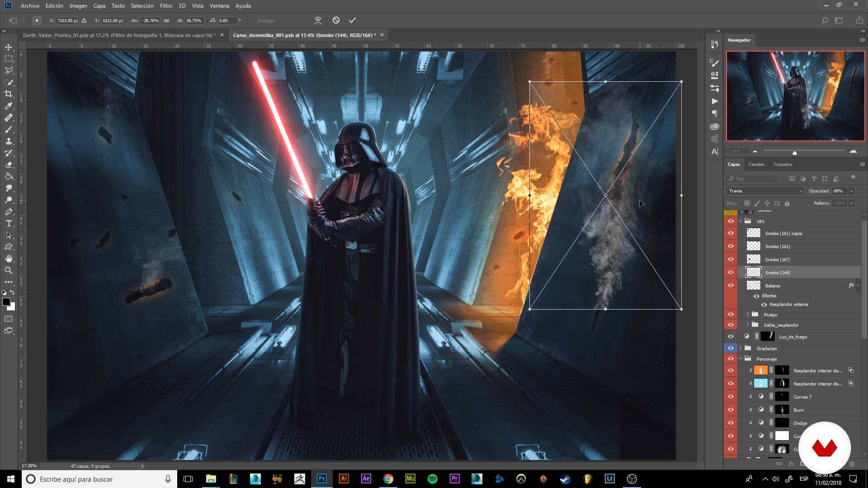Screen dimensions: 868x488
Task: Commit the transform with checkmark
Action: [352, 20]
